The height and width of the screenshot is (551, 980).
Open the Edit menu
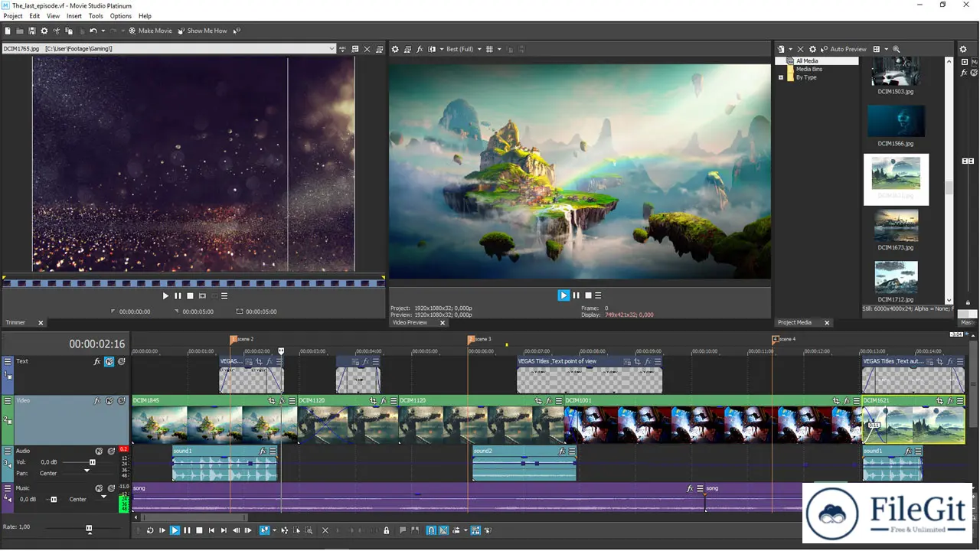(34, 15)
